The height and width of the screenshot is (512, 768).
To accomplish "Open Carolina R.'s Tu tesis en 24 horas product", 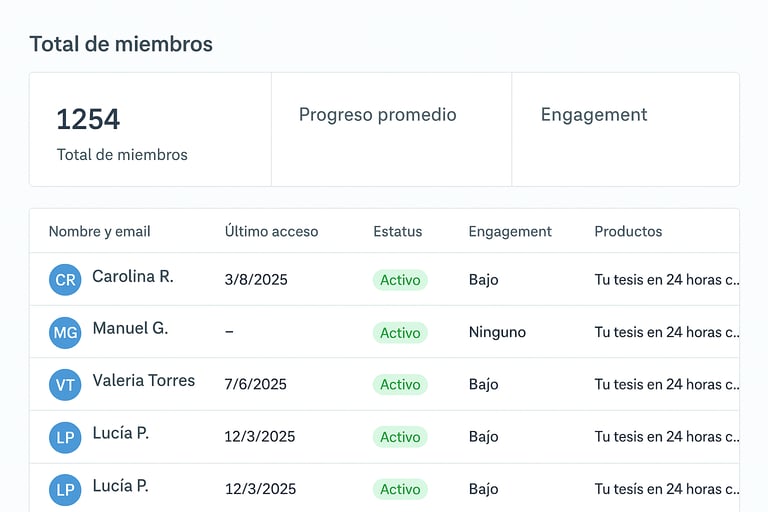I will (667, 280).
